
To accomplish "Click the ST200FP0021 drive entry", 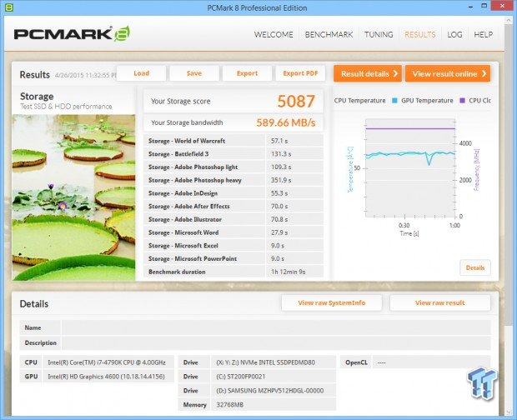I will tap(241, 377).
